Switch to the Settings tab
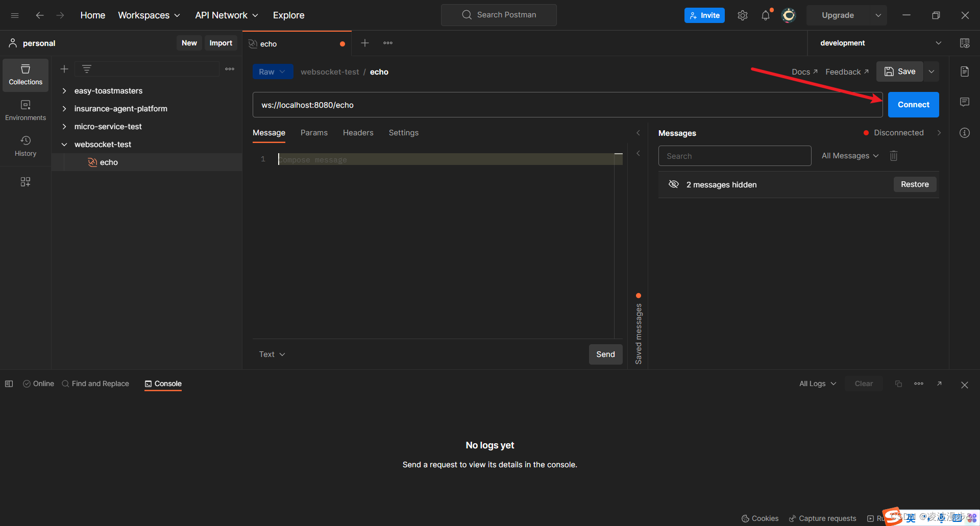 coord(404,133)
